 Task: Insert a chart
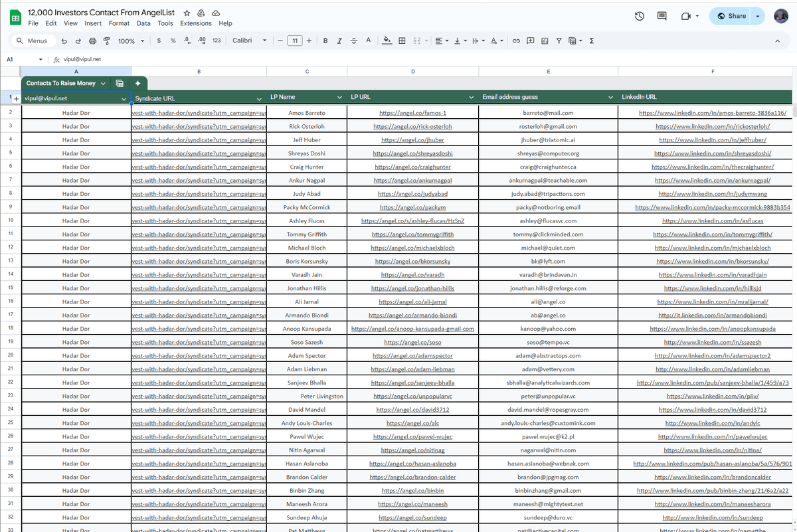545,41
